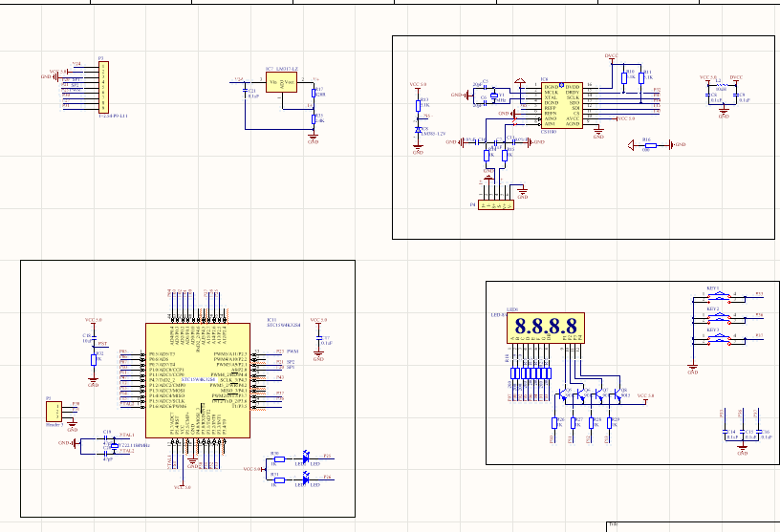Select resistor R17 at LM317 output
The width and height of the screenshot is (780, 532).
click(x=314, y=93)
